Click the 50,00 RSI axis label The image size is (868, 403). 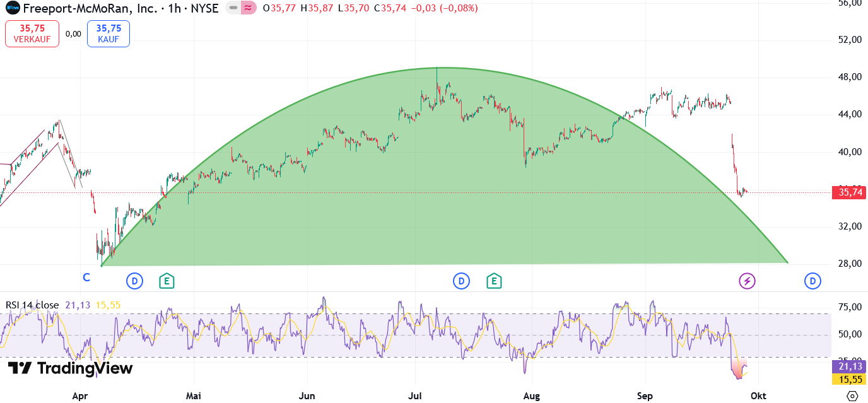tap(848, 334)
